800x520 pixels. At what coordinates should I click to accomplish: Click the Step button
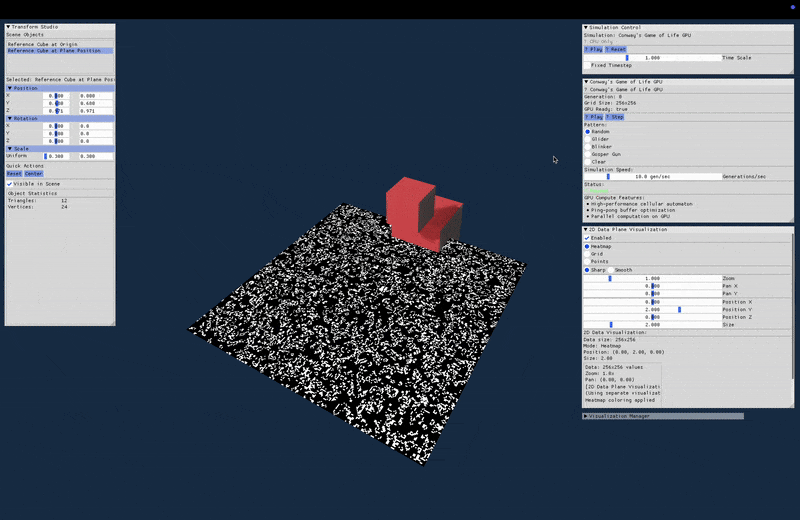click(615, 117)
